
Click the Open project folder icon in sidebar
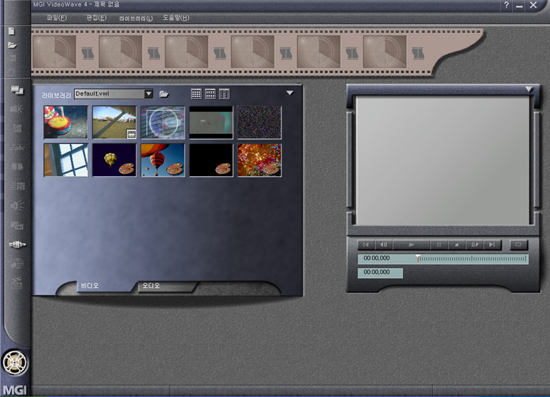[12, 45]
